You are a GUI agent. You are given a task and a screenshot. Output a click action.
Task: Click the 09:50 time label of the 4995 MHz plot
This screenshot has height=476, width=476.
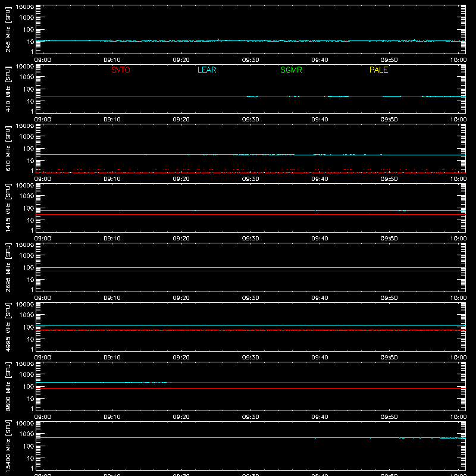389,358
